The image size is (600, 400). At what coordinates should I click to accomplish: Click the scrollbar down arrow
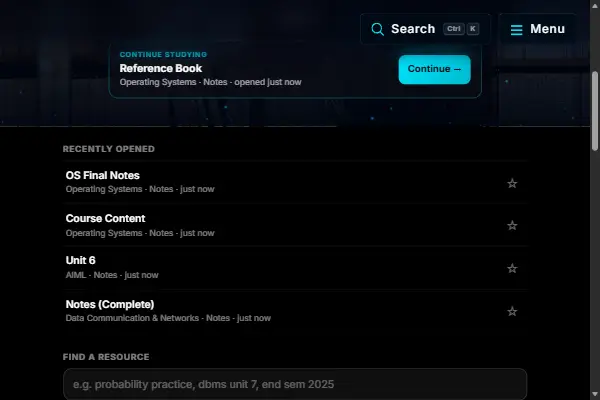(595, 394)
